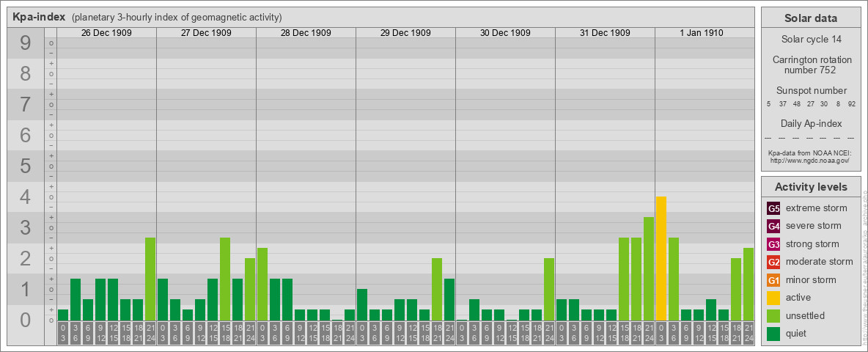868x352 pixels.
Task: Click the sunspot value '92'
Action: pyautogui.click(x=851, y=104)
